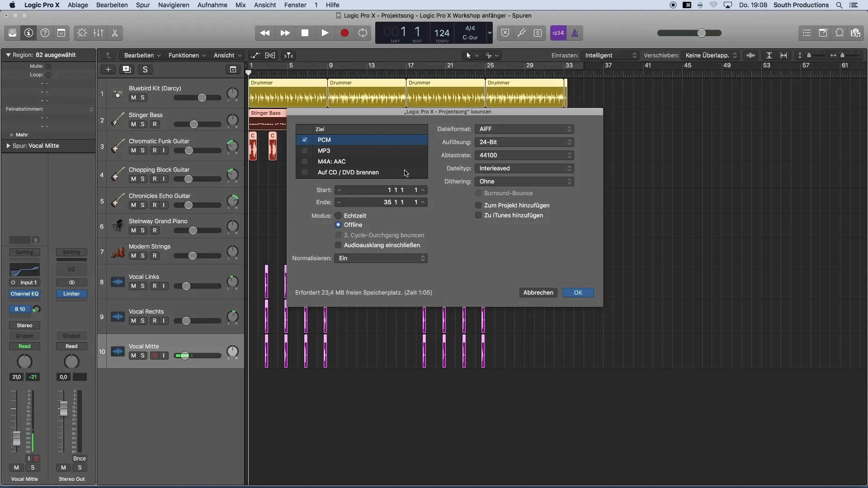Click the Bluebird Kit drummer track icon

click(118, 94)
